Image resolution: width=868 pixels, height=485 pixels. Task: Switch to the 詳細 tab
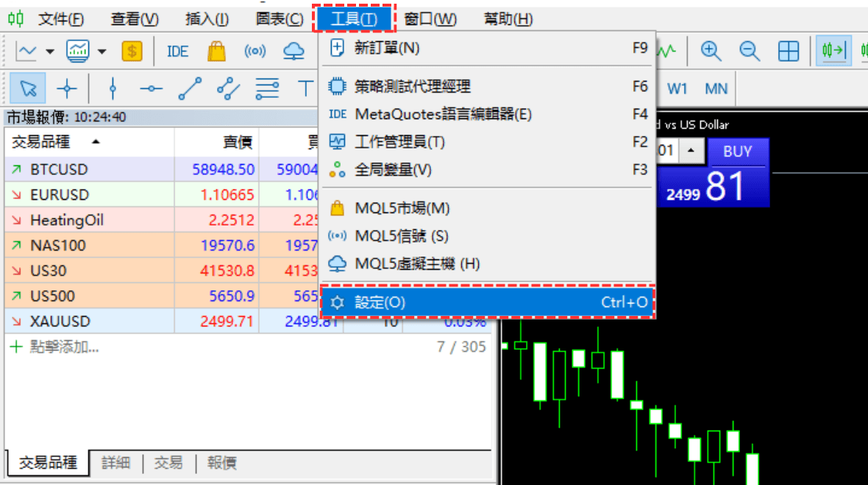click(x=115, y=463)
